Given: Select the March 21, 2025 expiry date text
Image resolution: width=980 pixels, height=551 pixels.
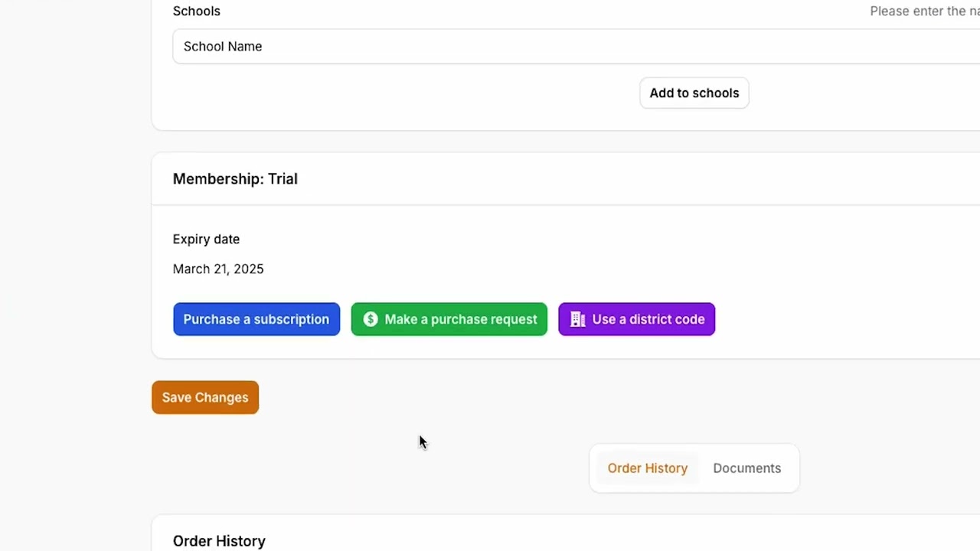Looking at the screenshot, I should tap(218, 269).
